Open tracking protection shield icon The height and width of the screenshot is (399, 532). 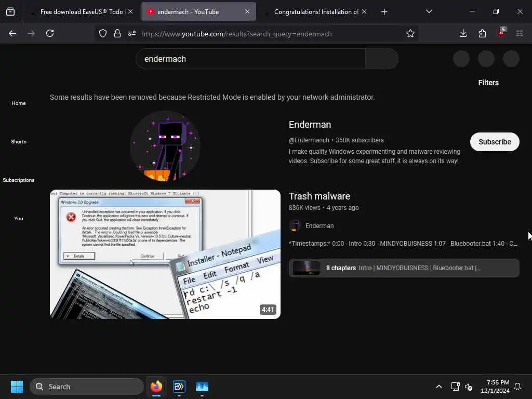[x=103, y=33]
